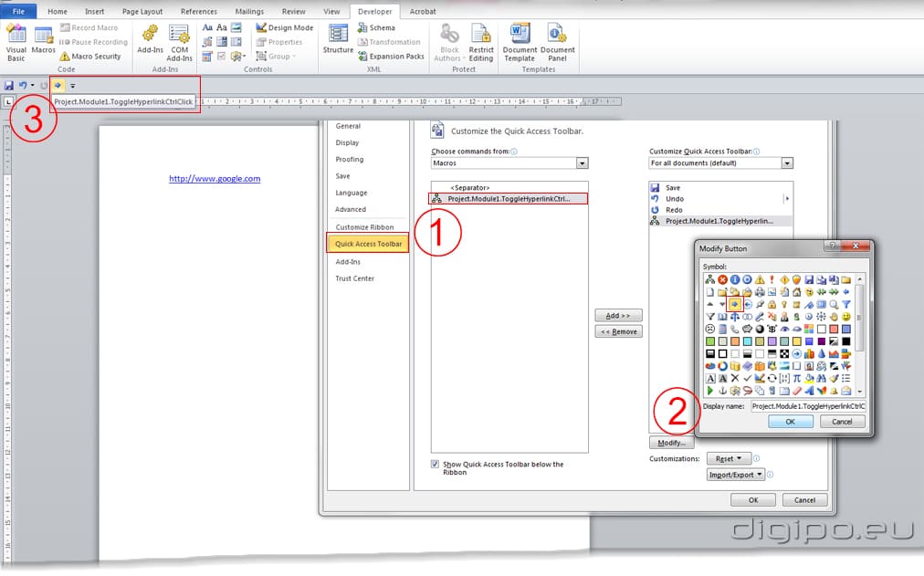Open the Document Panel
The width and height of the screenshot is (924, 576).
[x=558, y=42]
